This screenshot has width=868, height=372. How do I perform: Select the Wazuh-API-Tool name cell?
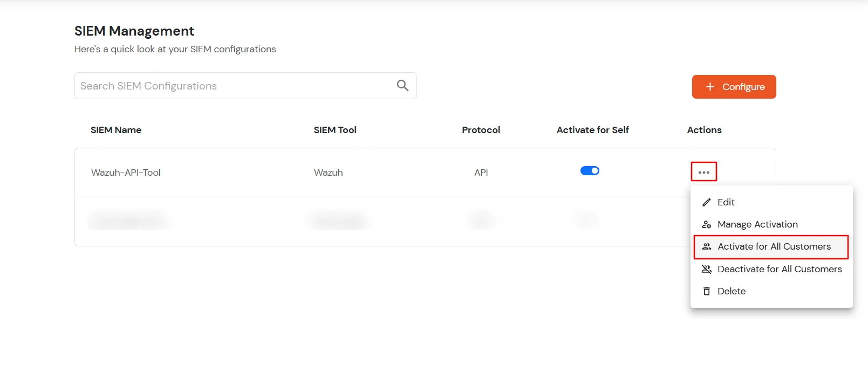tap(126, 173)
